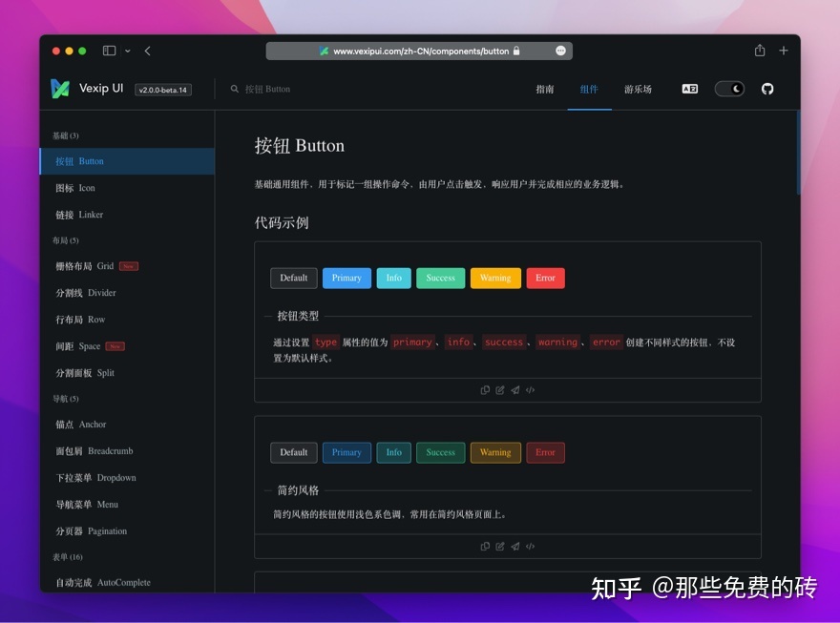Click the search magnifier icon
The height and width of the screenshot is (623, 840).
click(234, 89)
